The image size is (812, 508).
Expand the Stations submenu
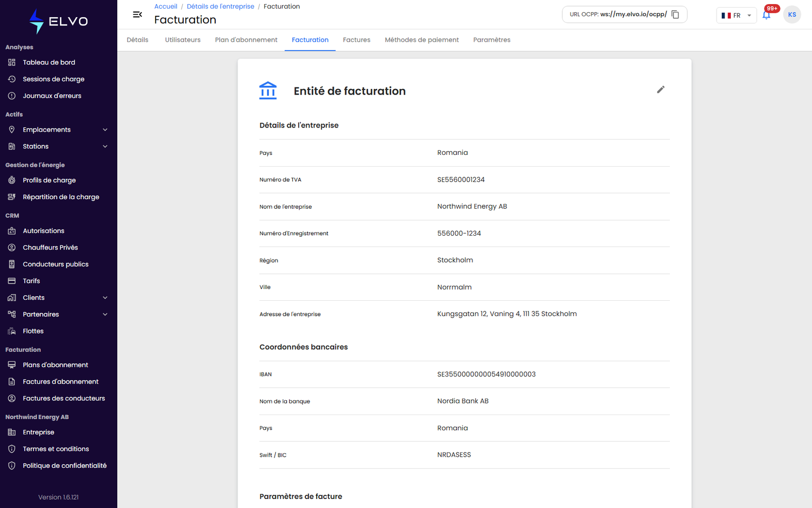click(x=105, y=146)
